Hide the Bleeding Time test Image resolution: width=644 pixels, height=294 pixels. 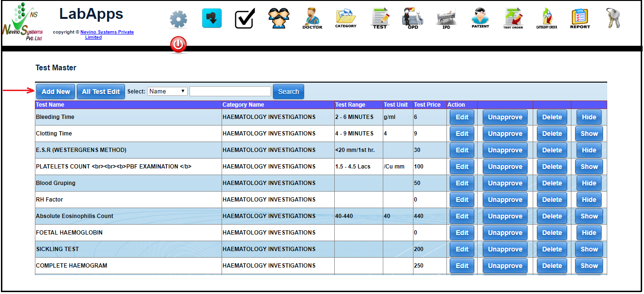coord(589,117)
